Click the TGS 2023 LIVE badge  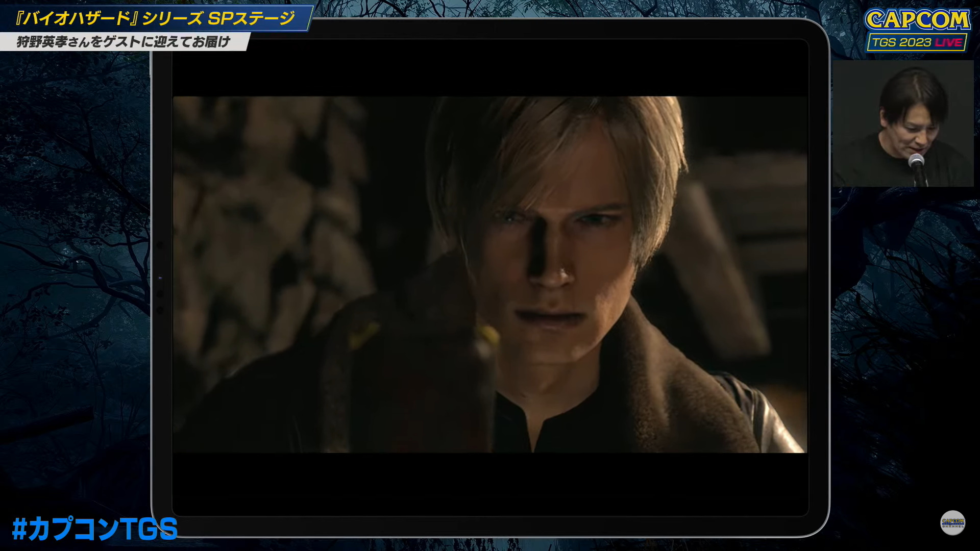[x=917, y=42]
